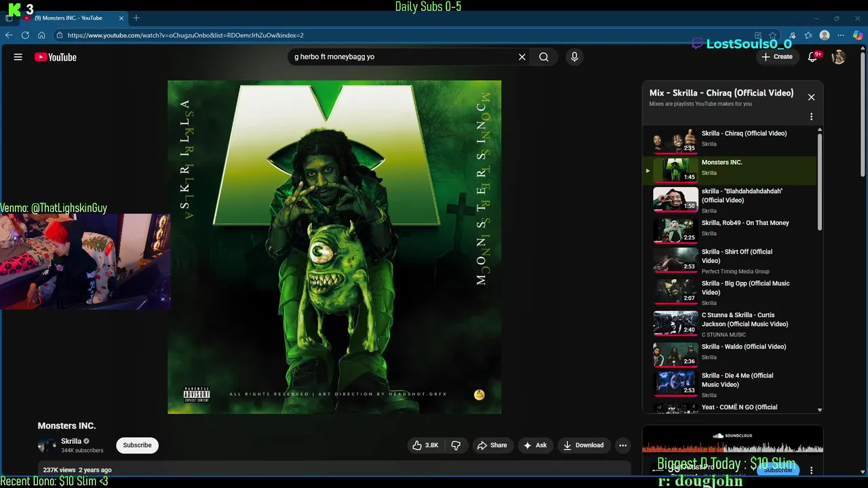Like the video with 3.8K likes
This screenshot has width=868, height=488.
tap(426, 445)
